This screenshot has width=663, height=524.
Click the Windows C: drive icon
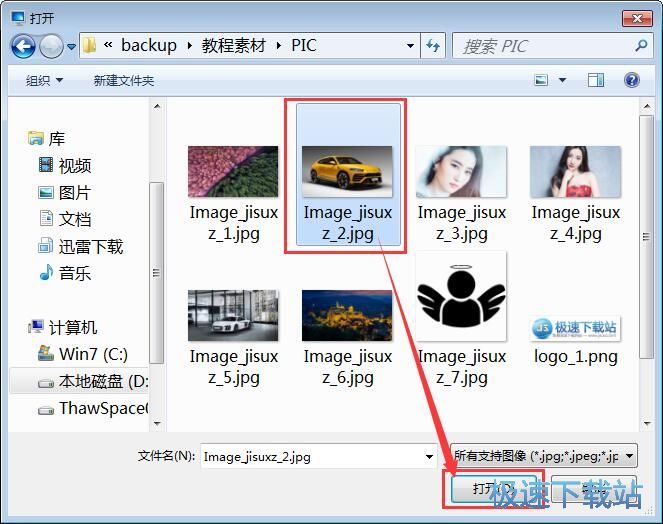[x=46, y=354]
